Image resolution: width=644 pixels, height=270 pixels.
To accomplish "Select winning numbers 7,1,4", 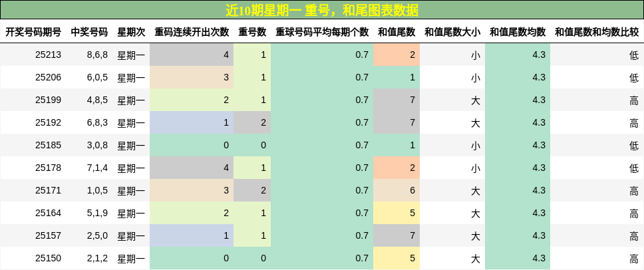I will click(97, 168).
